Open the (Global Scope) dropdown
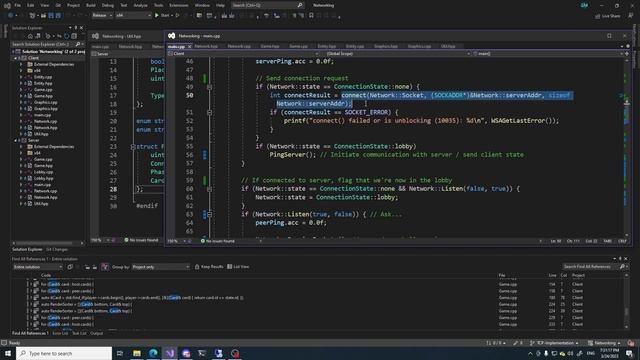Image resolution: width=640 pixels, height=360 pixels. (396, 54)
